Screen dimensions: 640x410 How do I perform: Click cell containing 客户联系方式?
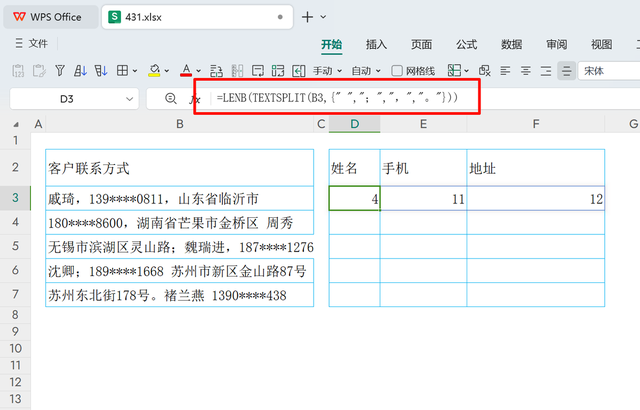click(180, 168)
